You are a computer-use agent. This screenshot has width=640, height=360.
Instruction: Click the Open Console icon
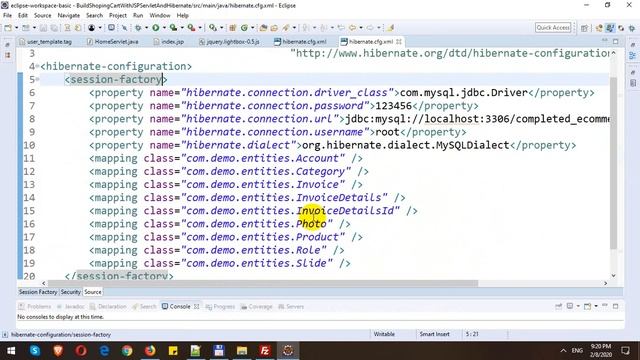click(x=588, y=306)
